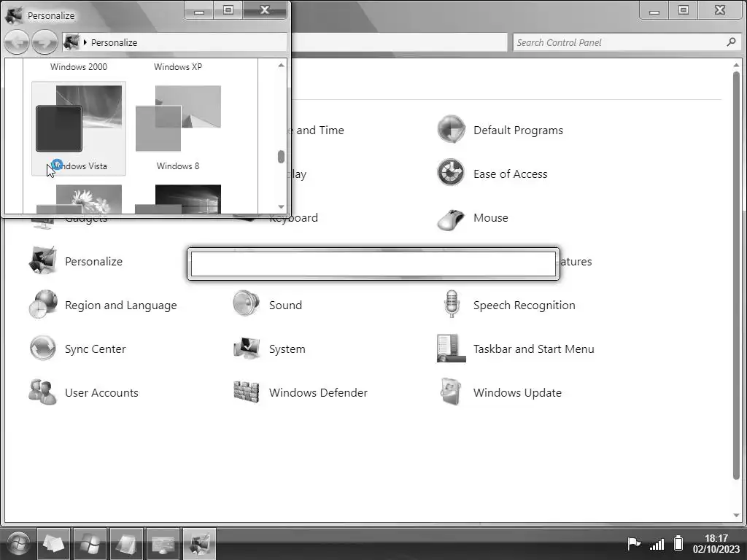Open the Speech Recognition link

coord(524,306)
